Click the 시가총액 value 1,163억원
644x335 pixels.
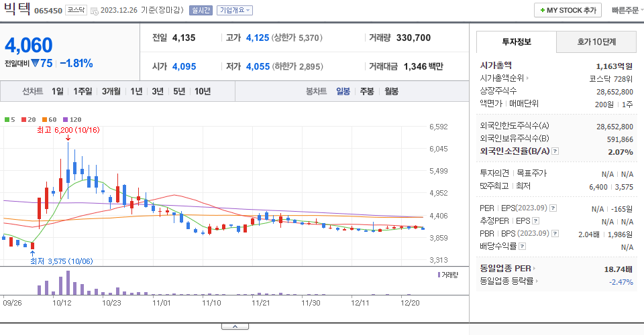click(614, 66)
